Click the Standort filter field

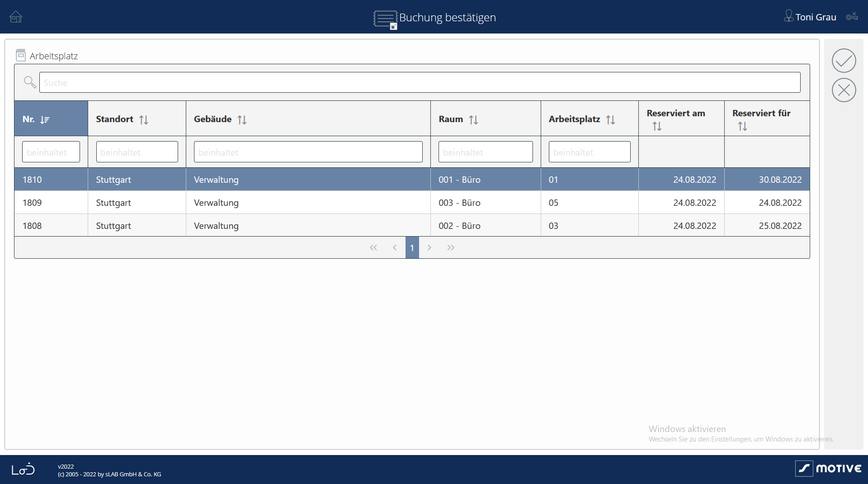[x=137, y=152]
